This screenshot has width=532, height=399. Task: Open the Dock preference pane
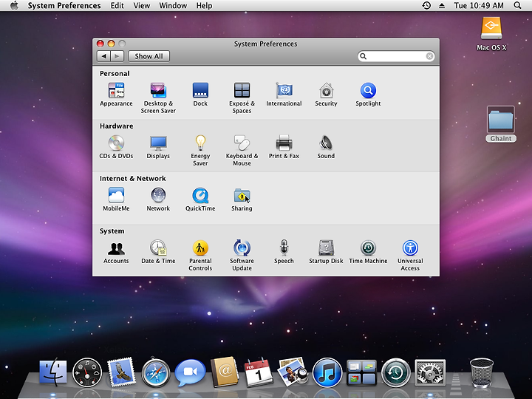click(x=200, y=95)
